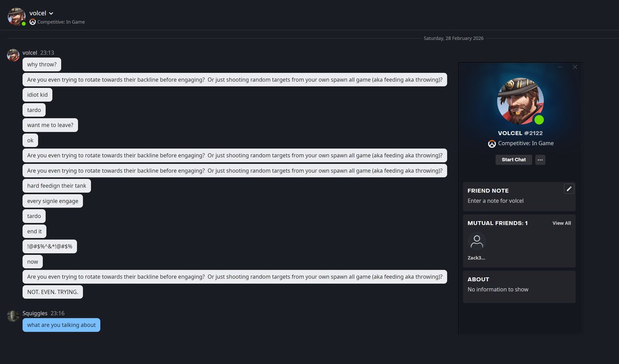Screen dimensions: 619x364
Task: Select the 'every signle engage' message
Action: coord(53,201)
